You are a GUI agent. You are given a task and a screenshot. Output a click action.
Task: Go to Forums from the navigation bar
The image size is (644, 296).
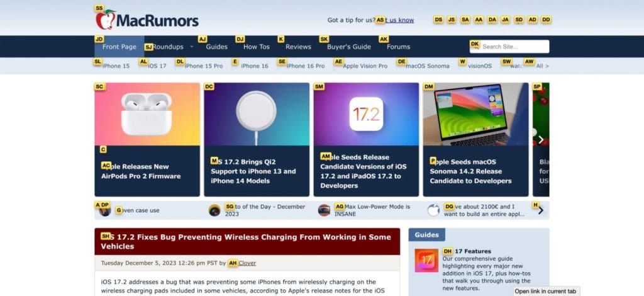coord(398,47)
